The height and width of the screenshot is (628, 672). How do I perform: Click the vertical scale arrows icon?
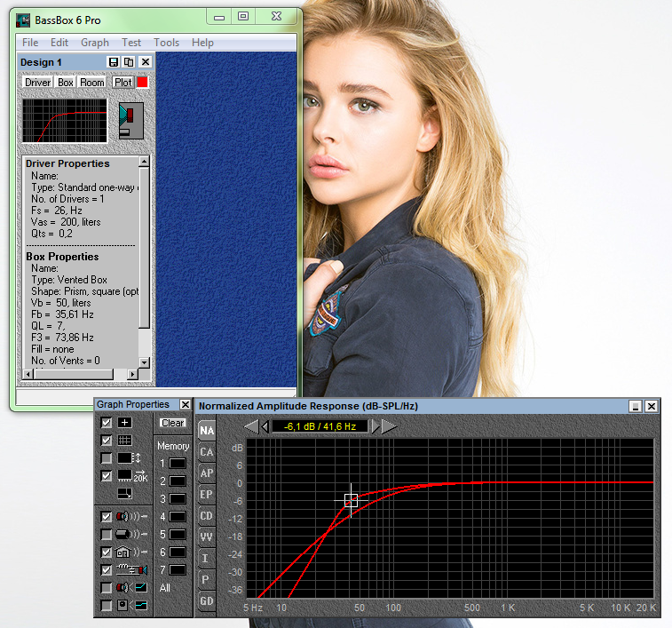pos(129,458)
